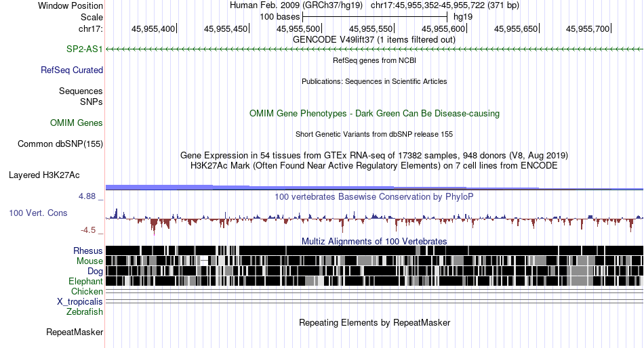
Task: Click the SP2-AS1 intron arrow line
Action: 375,49
